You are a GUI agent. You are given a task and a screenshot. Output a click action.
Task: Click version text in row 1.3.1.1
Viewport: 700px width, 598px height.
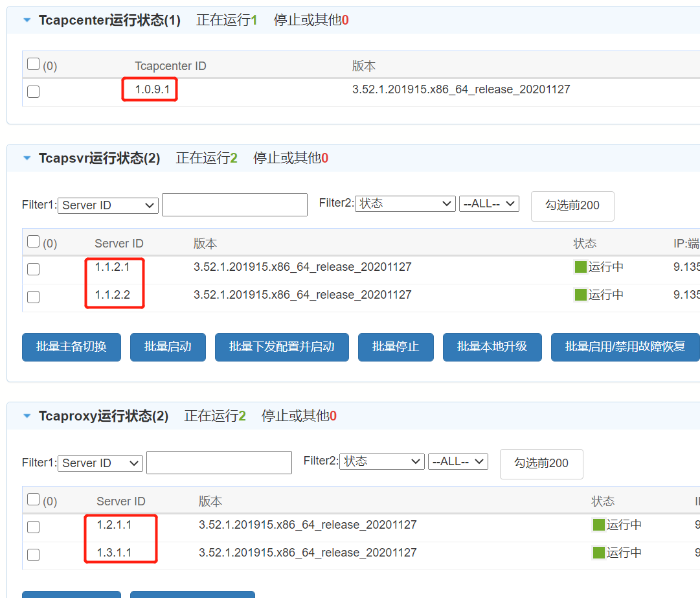pos(308,553)
